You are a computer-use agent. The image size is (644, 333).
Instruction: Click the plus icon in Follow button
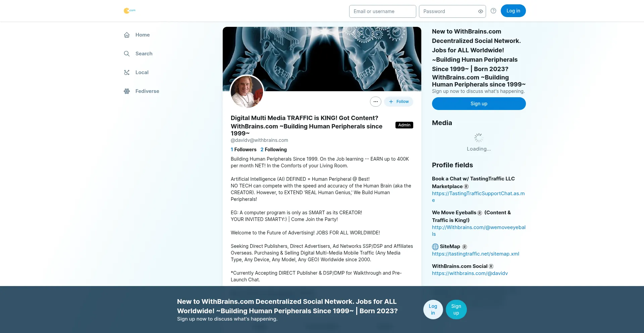tap(391, 102)
